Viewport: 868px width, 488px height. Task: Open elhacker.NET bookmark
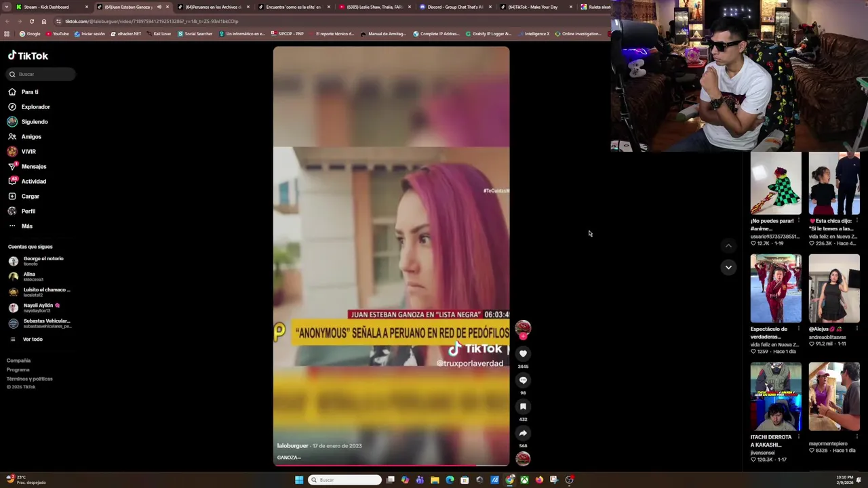point(126,34)
